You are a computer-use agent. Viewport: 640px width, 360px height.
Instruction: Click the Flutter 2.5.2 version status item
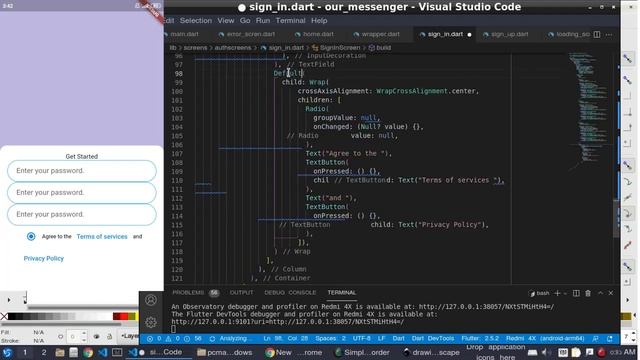click(480, 339)
